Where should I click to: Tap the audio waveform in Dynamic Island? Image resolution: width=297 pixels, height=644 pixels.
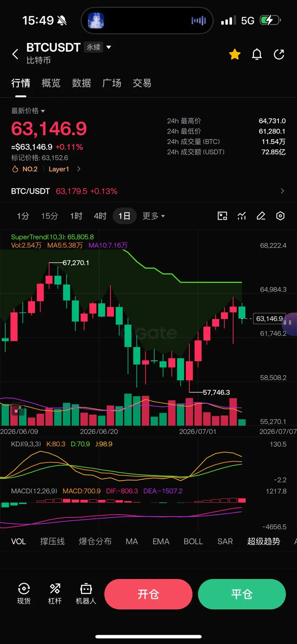[199, 20]
